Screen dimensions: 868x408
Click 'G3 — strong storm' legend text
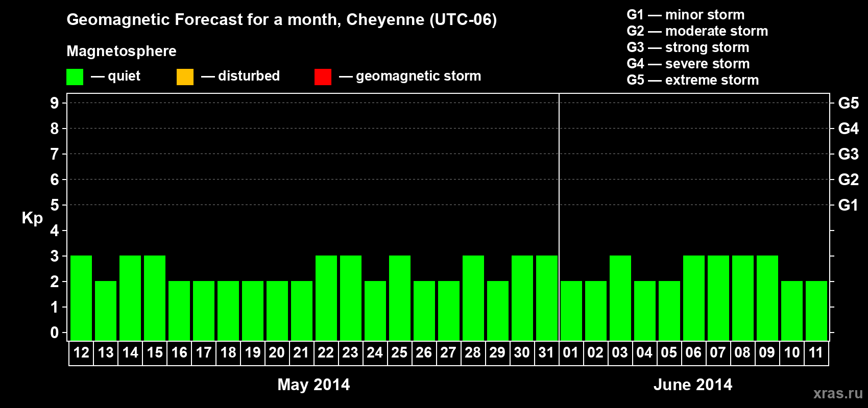688,47
